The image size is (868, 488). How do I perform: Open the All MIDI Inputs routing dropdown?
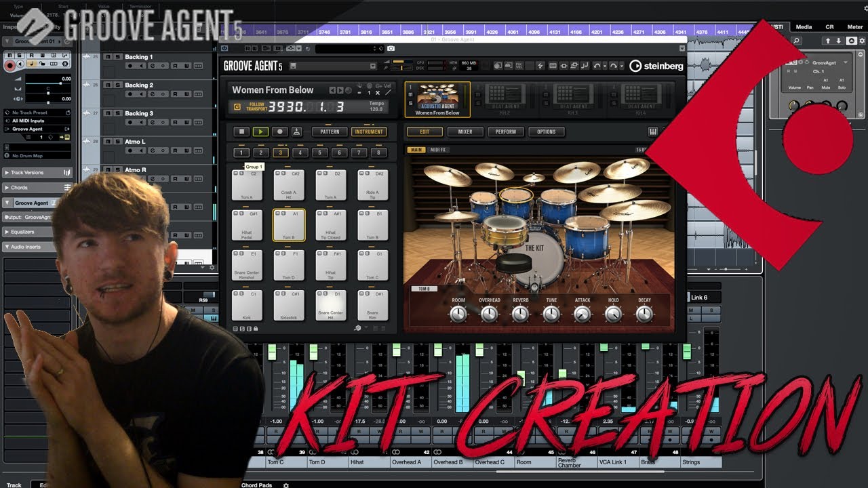pyautogui.click(x=37, y=121)
